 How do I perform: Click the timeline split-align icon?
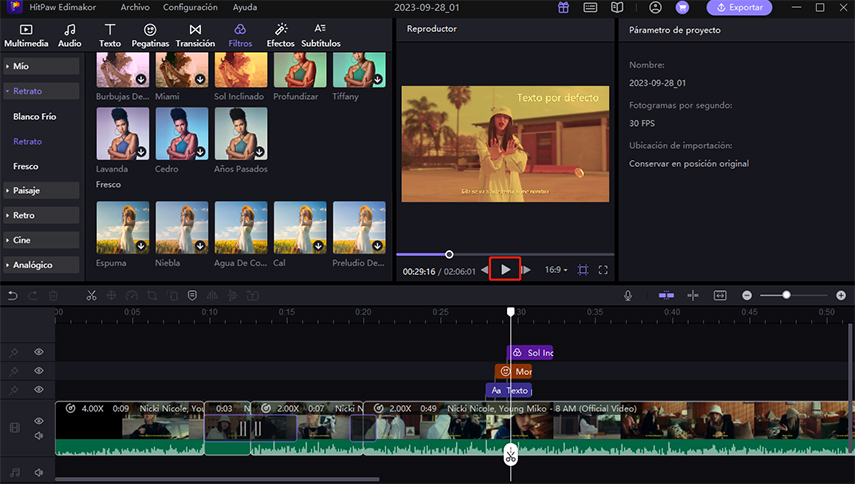click(x=693, y=295)
